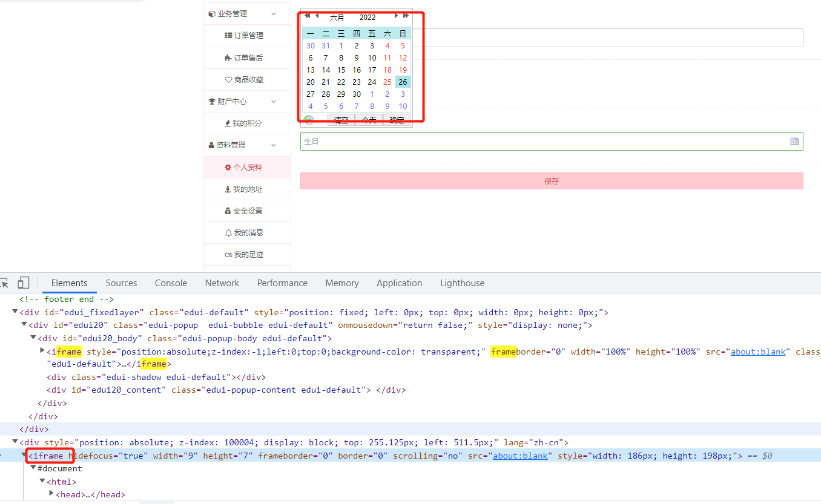Click DevTools inspect element cursor icon
821x504 pixels.
point(4,283)
